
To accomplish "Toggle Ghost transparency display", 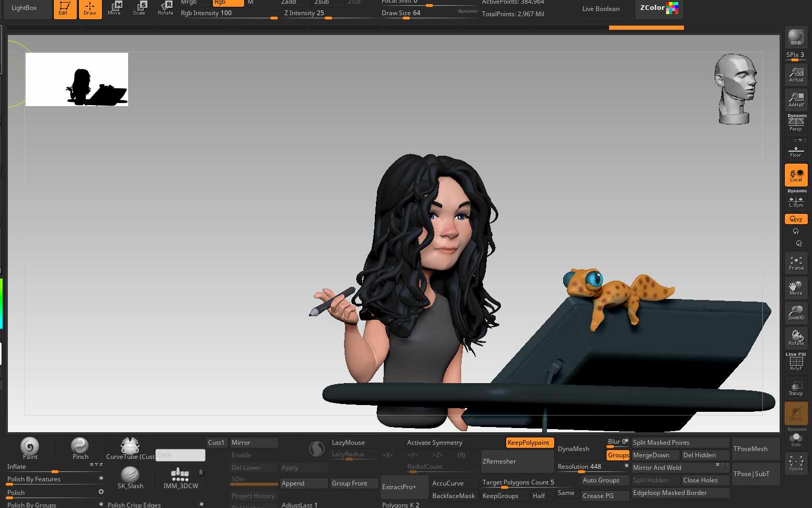I will 796,413.
